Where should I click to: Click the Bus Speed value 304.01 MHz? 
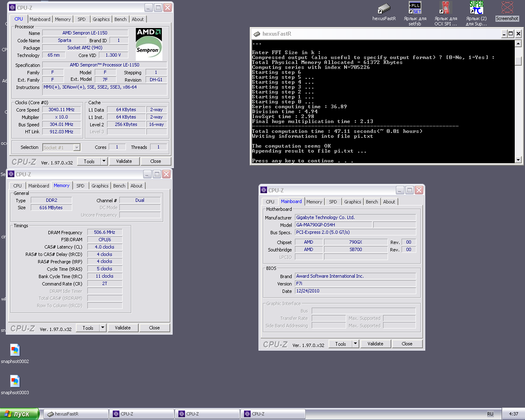click(62, 124)
